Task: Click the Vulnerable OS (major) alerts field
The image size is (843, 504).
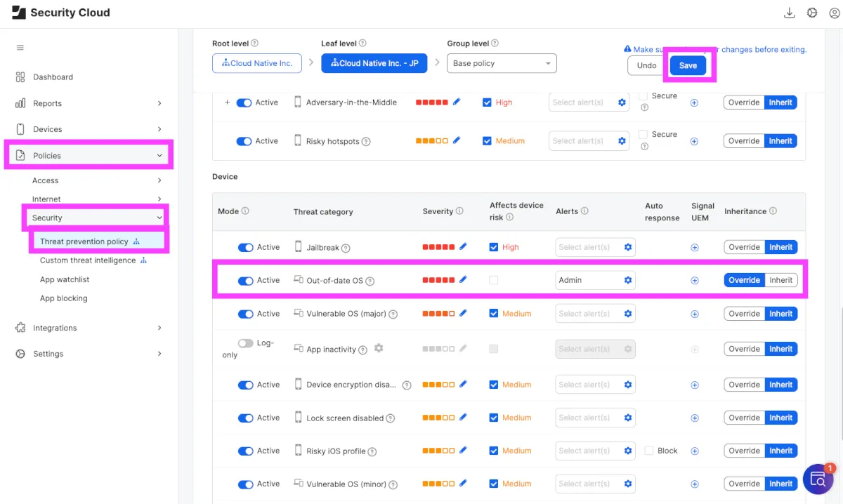Action: [587, 314]
